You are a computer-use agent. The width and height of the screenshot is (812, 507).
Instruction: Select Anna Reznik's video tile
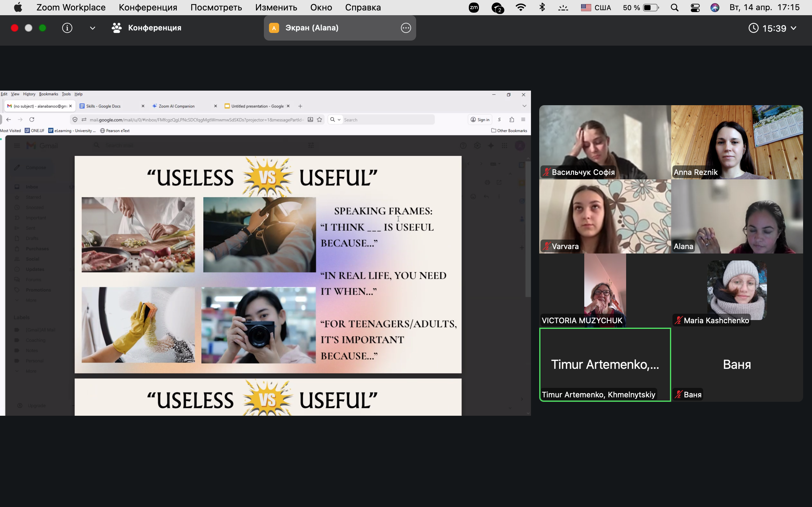tap(737, 142)
